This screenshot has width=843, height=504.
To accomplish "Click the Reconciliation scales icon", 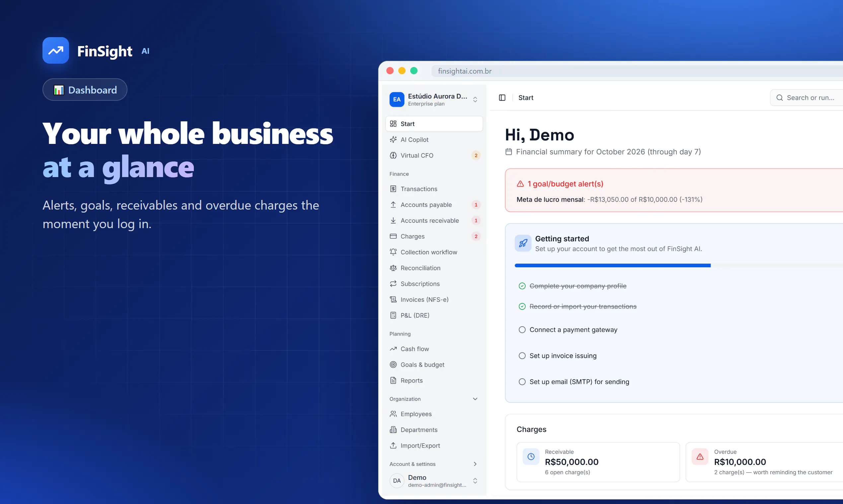I will point(393,268).
